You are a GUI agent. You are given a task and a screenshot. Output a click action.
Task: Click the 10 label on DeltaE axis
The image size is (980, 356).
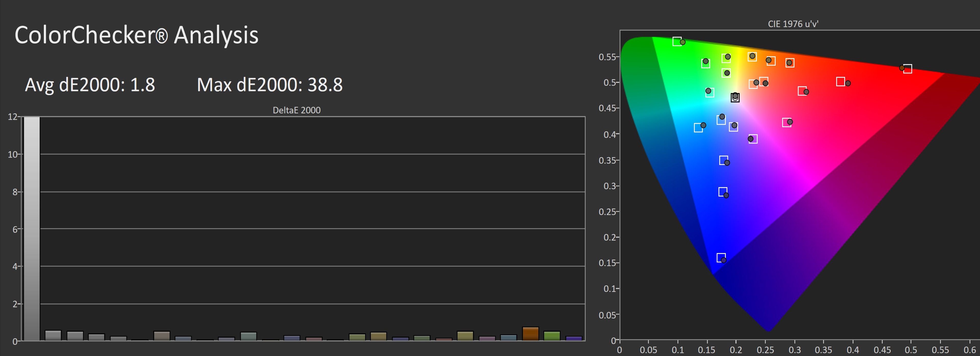click(13, 154)
